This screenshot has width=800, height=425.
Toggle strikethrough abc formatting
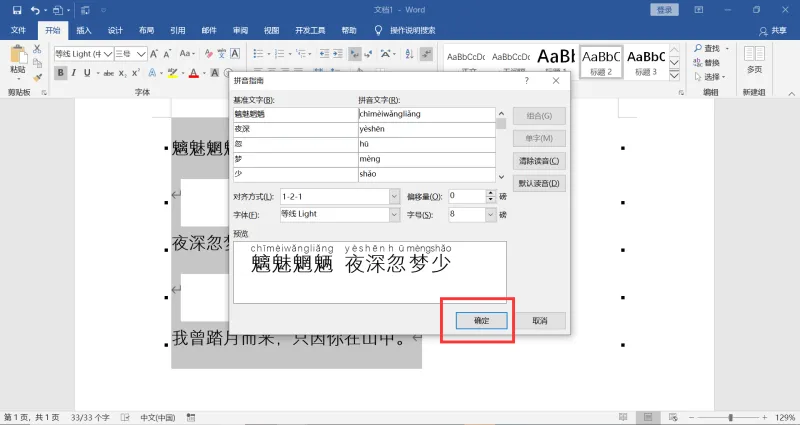pos(109,73)
